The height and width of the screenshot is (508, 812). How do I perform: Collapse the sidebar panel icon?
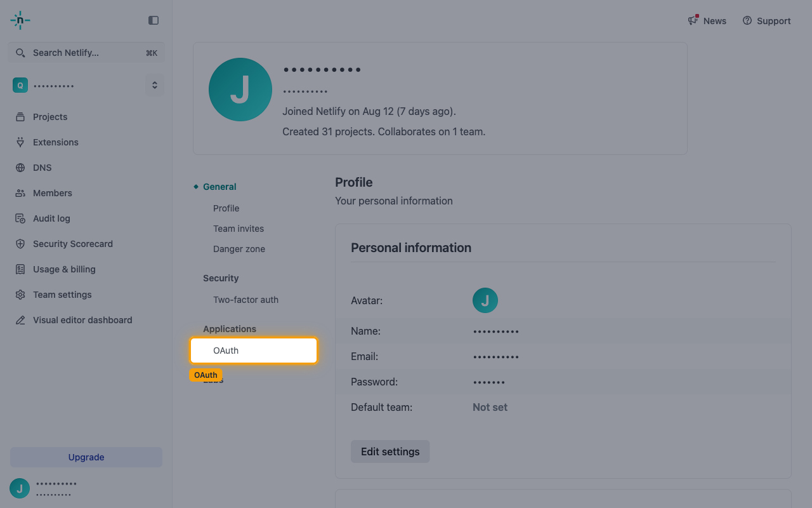point(154,20)
